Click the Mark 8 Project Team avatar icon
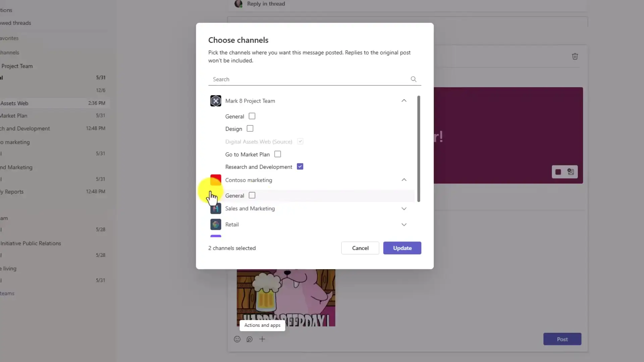 [x=216, y=101]
